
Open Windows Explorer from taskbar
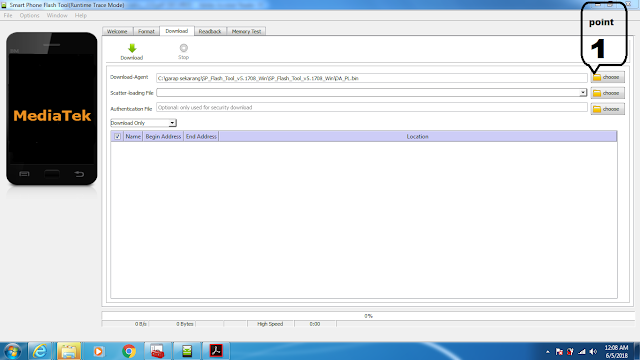point(69,351)
